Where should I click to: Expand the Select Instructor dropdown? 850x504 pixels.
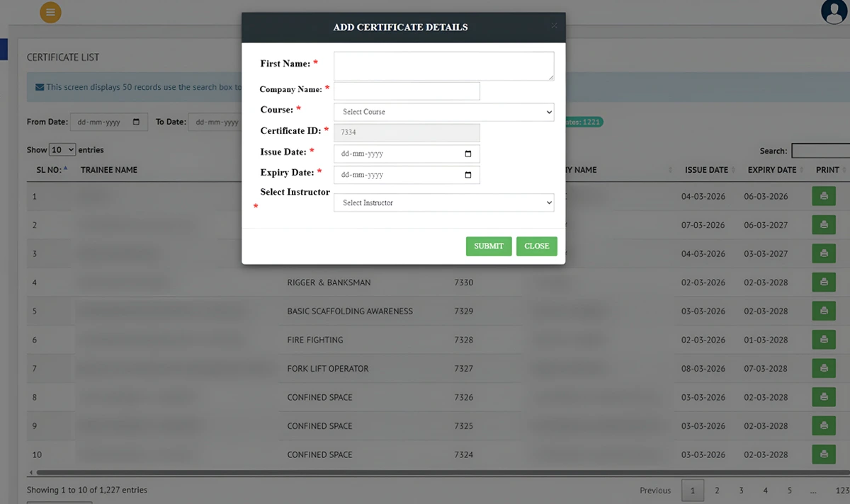443,202
